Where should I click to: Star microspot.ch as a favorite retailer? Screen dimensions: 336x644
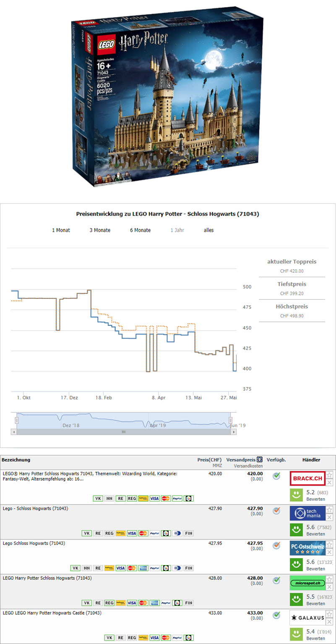329,579
